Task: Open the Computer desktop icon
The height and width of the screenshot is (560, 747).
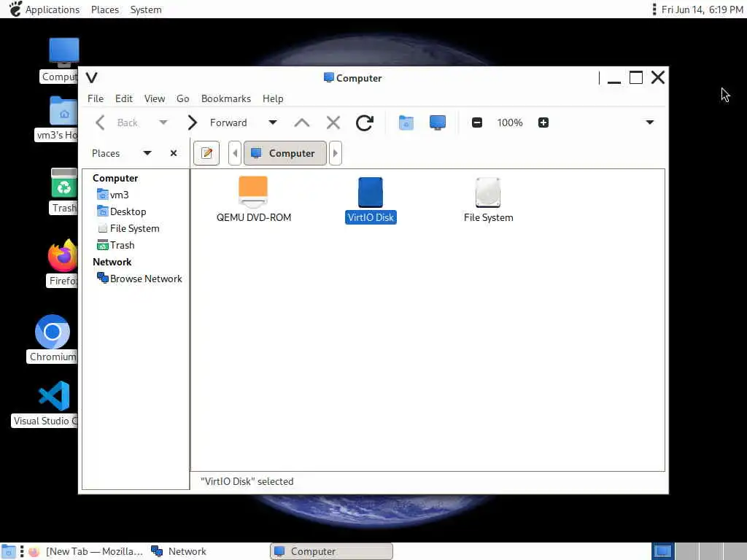Action: (x=64, y=52)
